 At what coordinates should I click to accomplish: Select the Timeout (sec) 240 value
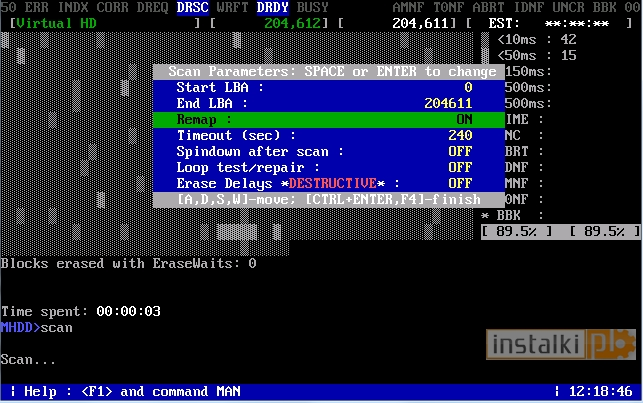pyautogui.click(x=460, y=135)
